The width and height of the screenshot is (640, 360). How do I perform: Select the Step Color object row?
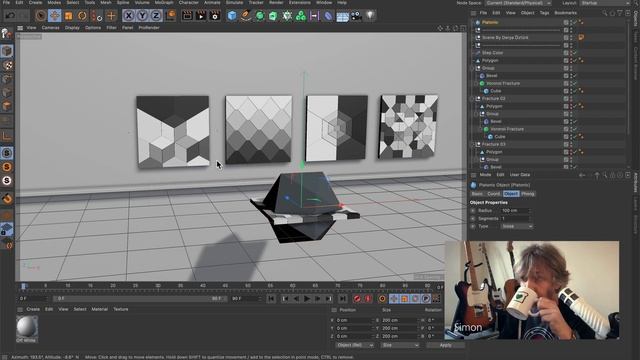[x=492, y=53]
